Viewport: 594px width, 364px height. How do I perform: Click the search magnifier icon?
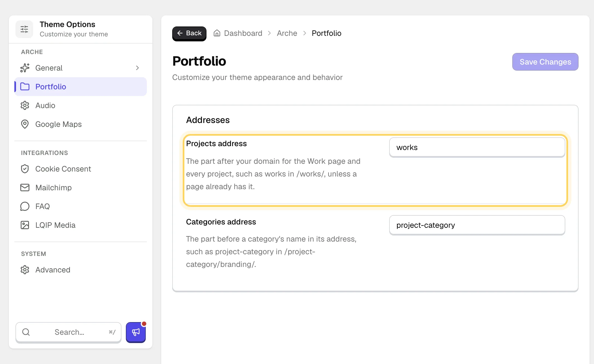pos(26,332)
